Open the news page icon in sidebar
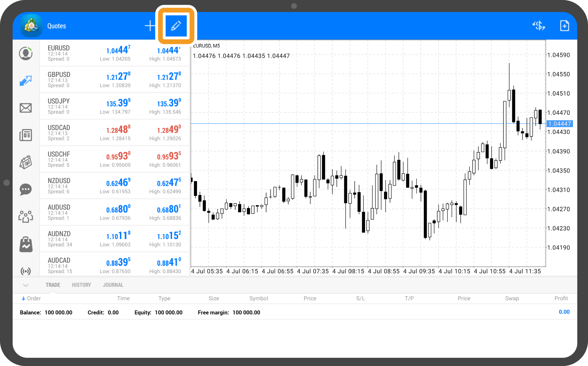The height and width of the screenshot is (366, 588). [26, 135]
